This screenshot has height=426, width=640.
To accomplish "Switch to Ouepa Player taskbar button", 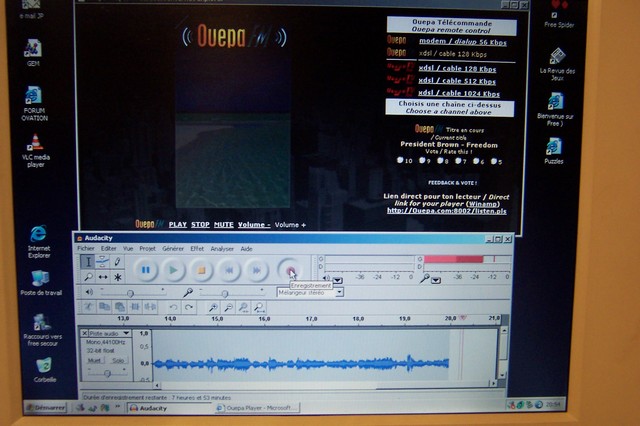I will click(257, 408).
